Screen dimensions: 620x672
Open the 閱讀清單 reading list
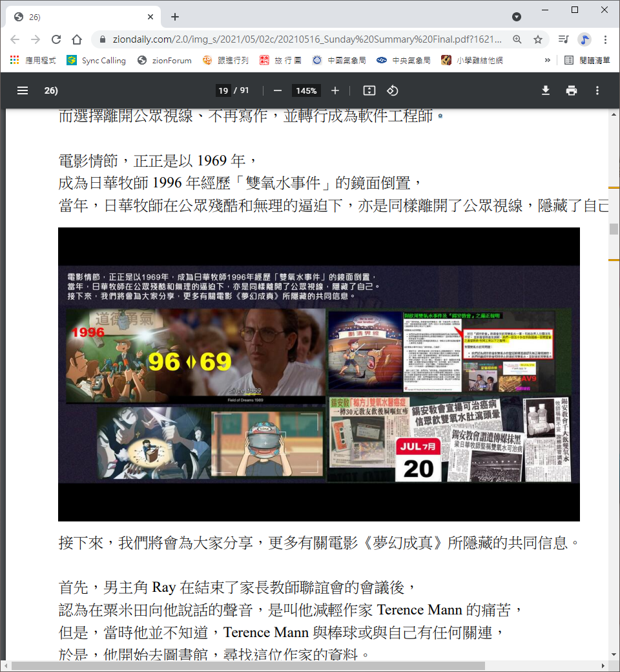click(x=587, y=61)
